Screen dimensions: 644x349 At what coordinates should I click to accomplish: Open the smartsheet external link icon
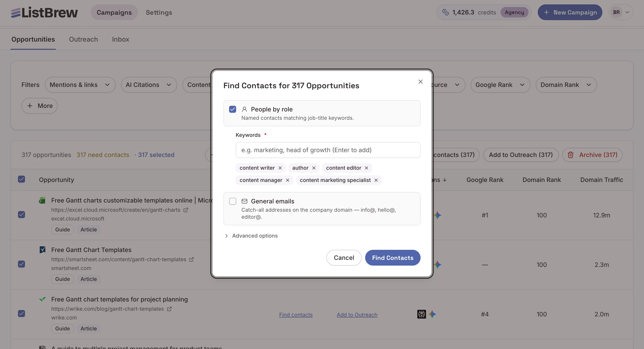191,260
